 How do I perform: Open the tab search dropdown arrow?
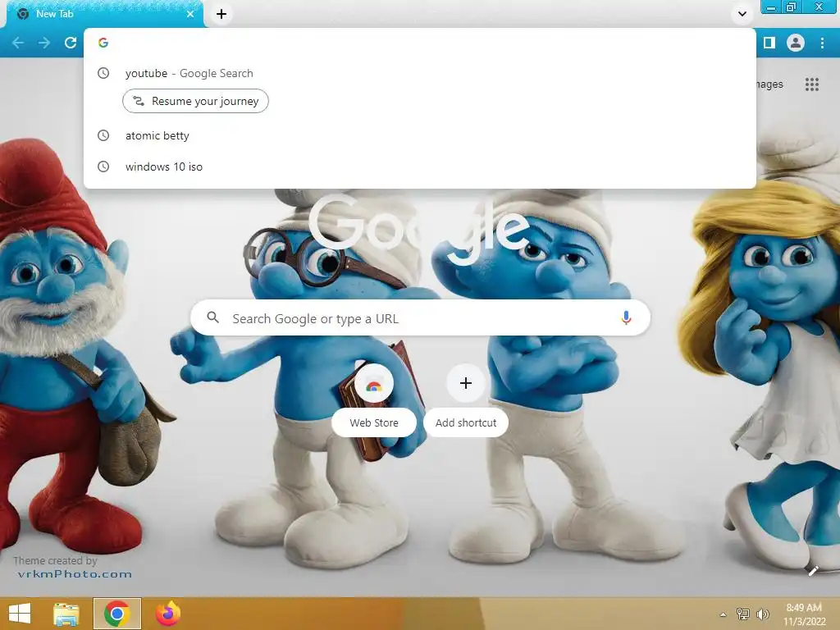pos(742,14)
